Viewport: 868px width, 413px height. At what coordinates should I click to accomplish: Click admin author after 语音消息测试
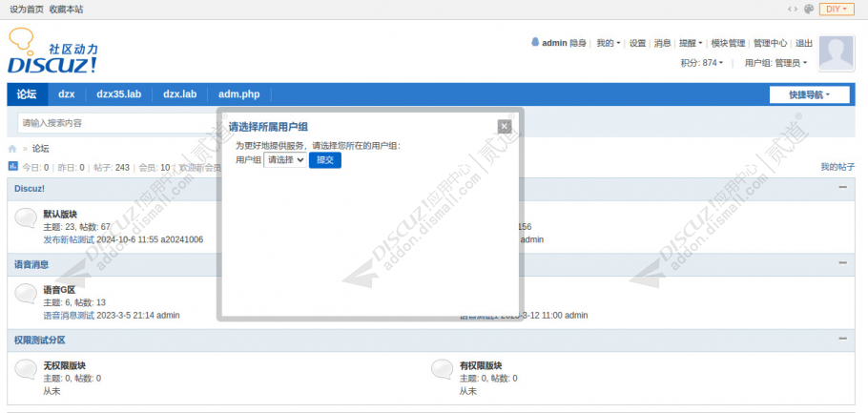[168, 316]
